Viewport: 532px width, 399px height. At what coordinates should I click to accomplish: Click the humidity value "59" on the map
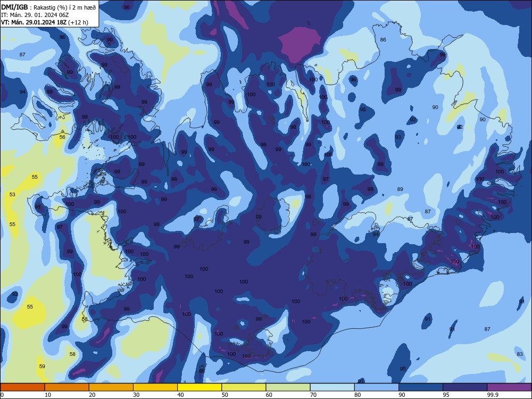coord(42,366)
